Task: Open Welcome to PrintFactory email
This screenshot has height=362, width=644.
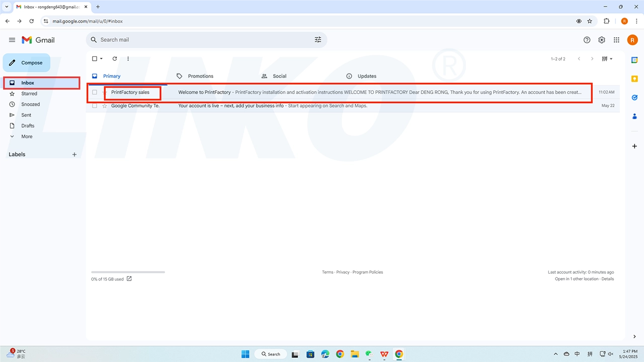Action: click(353, 93)
